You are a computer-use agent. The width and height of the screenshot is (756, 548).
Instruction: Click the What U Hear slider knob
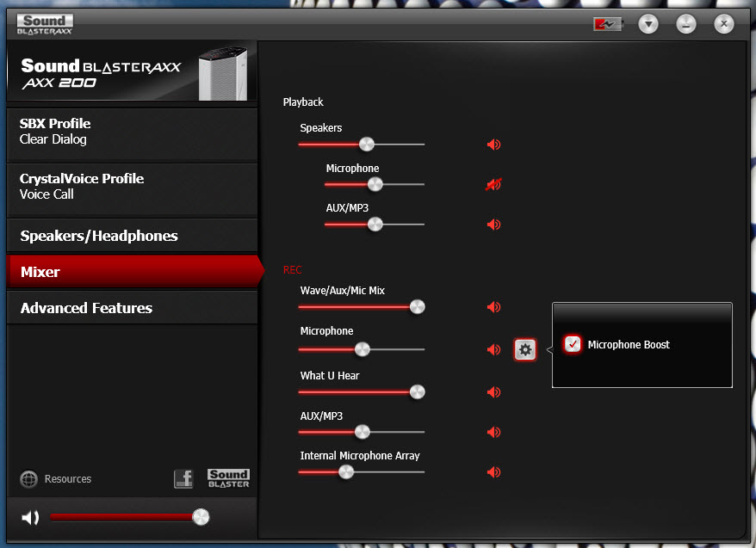pos(417,392)
